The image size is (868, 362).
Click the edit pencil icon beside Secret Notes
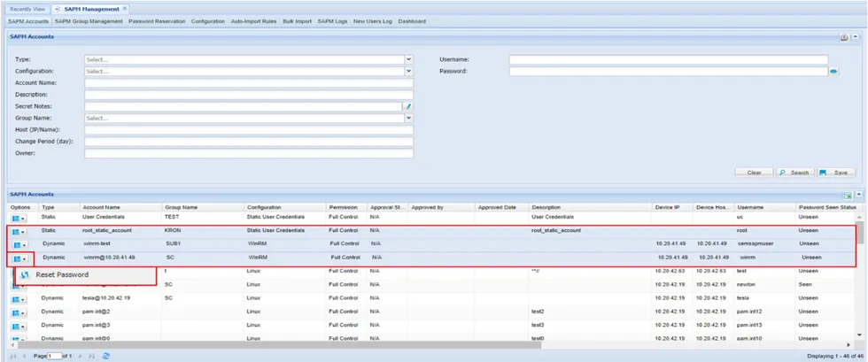(408, 106)
